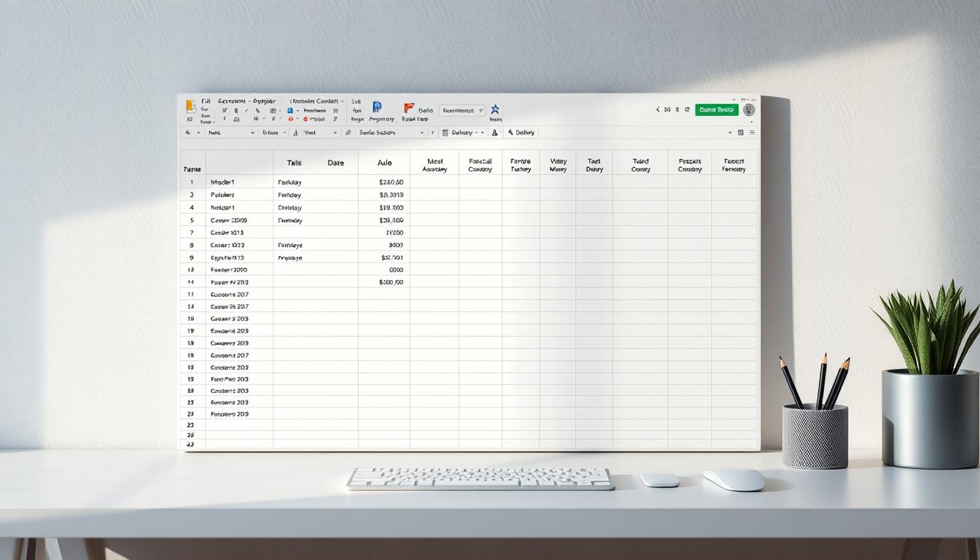
Task: Click the orange paste icon at top left
Action: click(190, 106)
